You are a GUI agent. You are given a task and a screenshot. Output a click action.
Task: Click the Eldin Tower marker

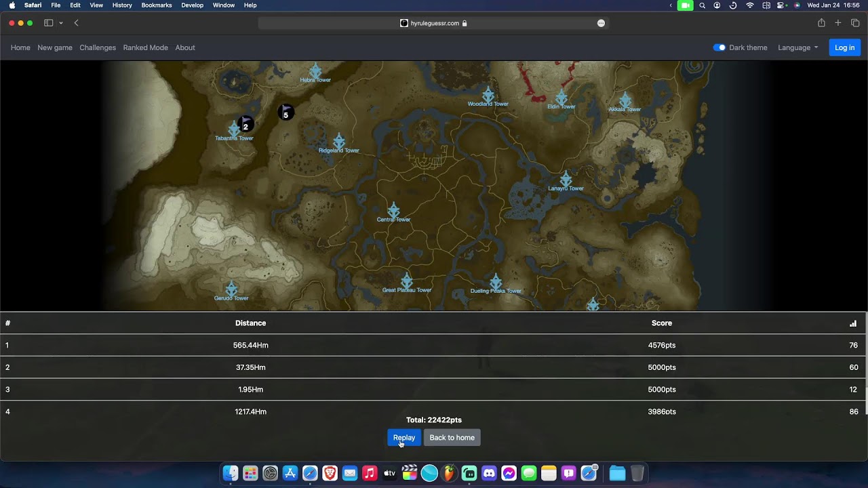click(561, 98)
